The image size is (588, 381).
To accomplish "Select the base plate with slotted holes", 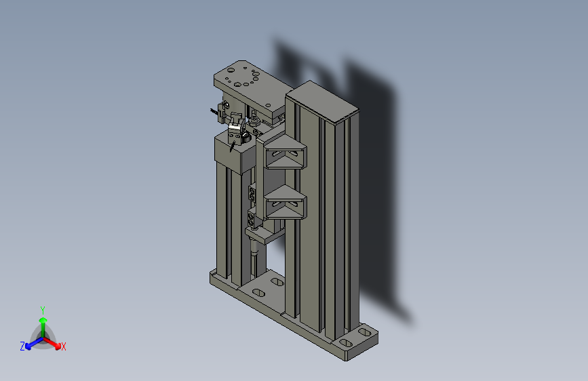I will (294, 315).
